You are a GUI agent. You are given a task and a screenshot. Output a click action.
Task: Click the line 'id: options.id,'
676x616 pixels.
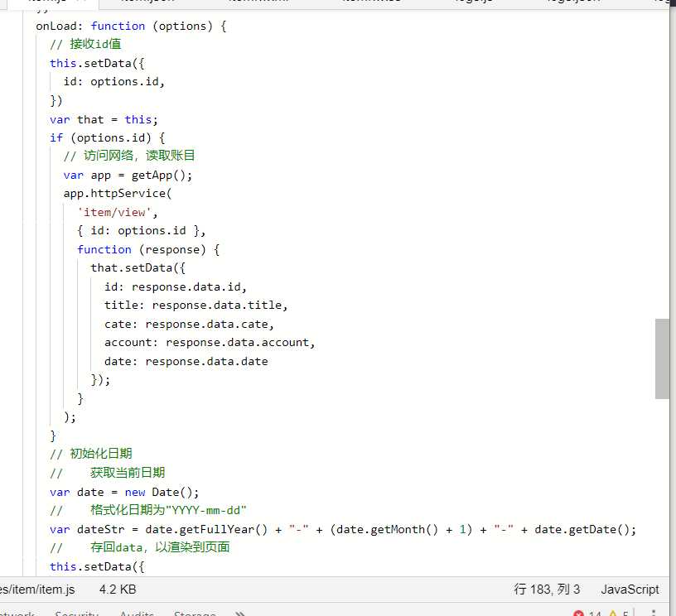114,82
